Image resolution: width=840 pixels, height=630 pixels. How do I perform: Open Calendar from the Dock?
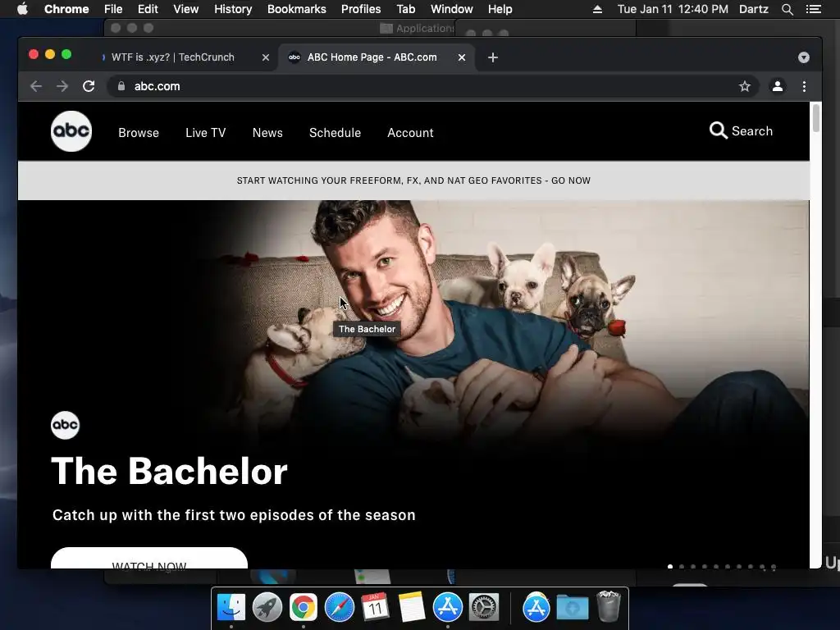click(x=375, y=608)
